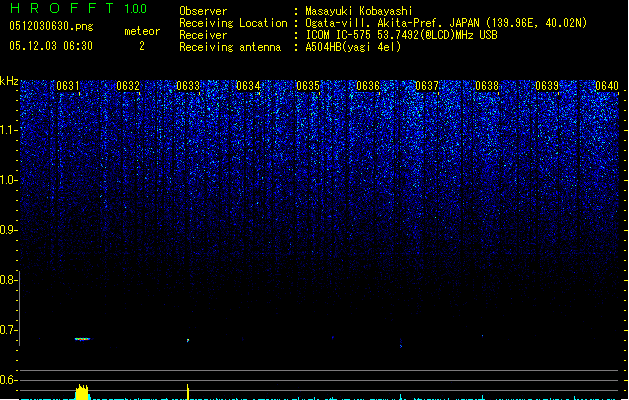This screenshot has height=400, width=629.
Task: Click the yellow power burst below 0631
Action: point(82,392)
